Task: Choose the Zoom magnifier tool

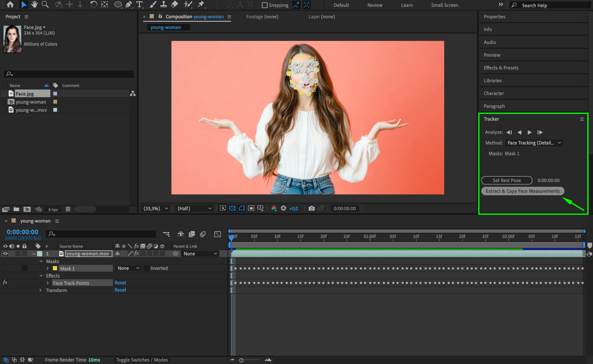Action: pos(45,4)
